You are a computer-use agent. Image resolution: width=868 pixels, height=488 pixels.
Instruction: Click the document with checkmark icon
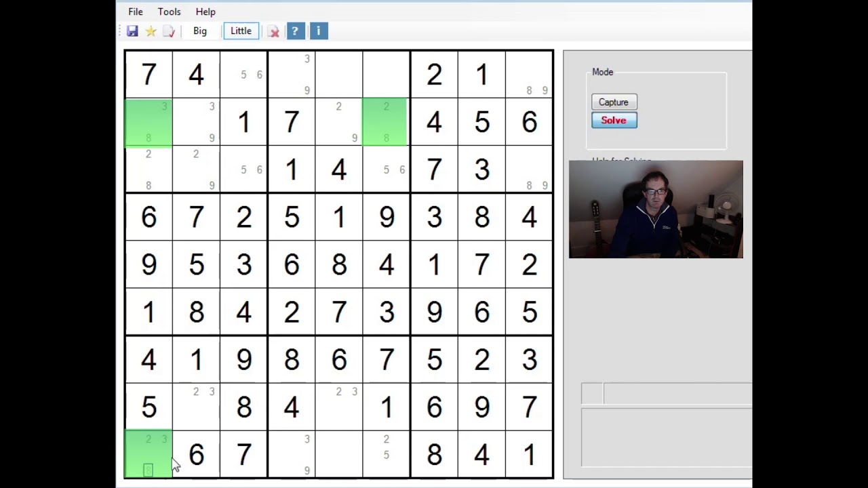pos(169,31)
